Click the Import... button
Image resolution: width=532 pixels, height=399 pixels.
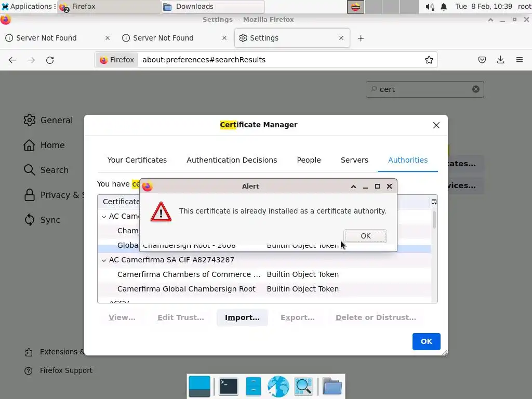point(242,317)
